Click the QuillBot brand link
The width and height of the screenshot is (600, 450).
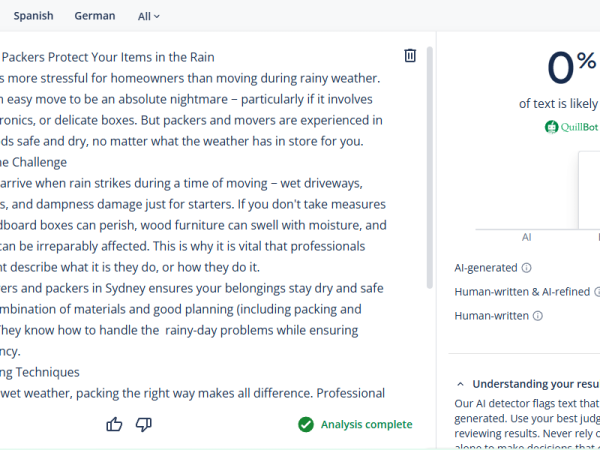pyautogui.click(x=579, y=127)
